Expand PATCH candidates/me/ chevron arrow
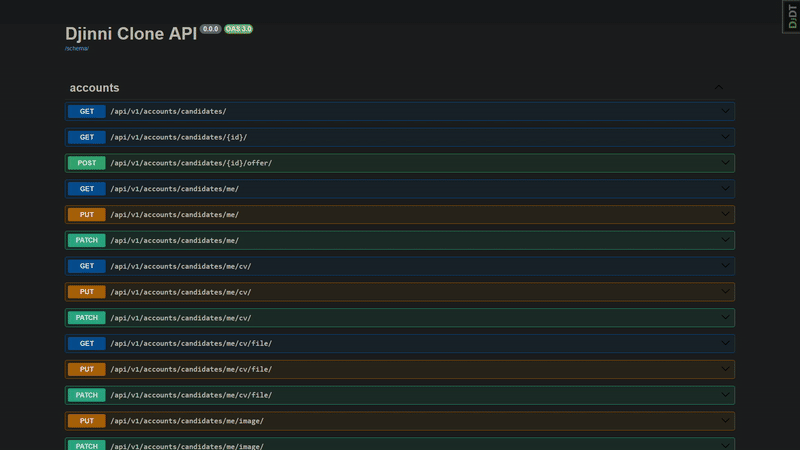Viewport: 800px width, 450px height. pyautogui.click(x=725, y=240)
